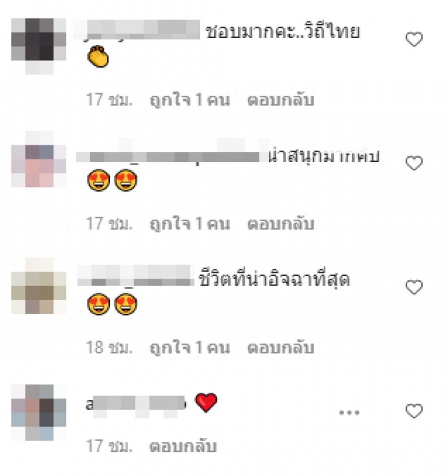The image size is (448, 476).
Task: Like the comment 'ชอบมากคะ..วิถีไทย'
Action: coord(414,39)
